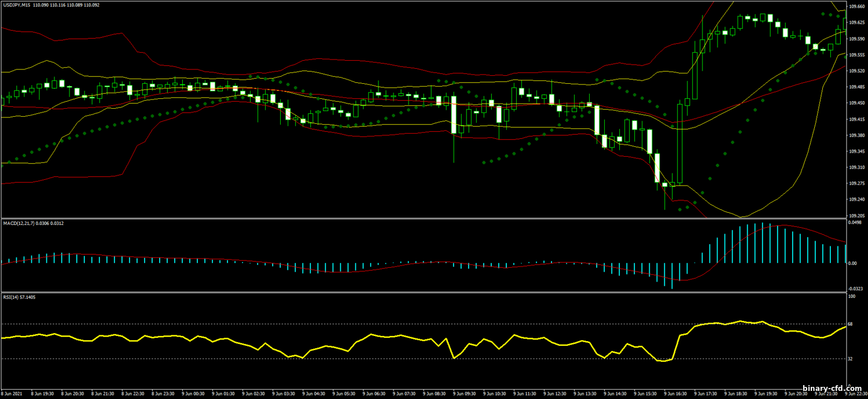Click the 109.660 price level label
The width and height of the screenshot is (868, 399).
856,7
